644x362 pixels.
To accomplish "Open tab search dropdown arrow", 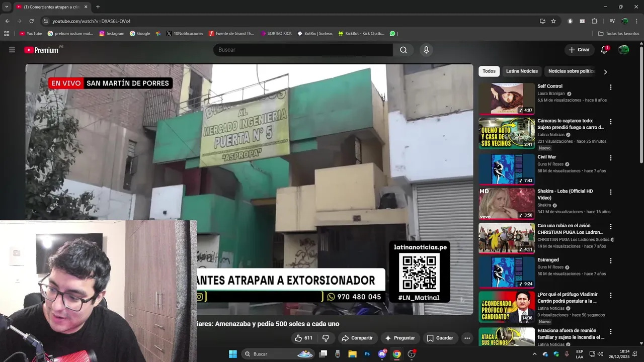I will (x=7, y=7).
